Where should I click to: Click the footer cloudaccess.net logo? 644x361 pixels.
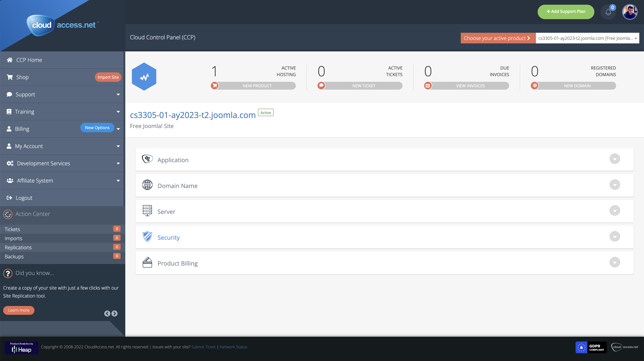coord(625,347)
